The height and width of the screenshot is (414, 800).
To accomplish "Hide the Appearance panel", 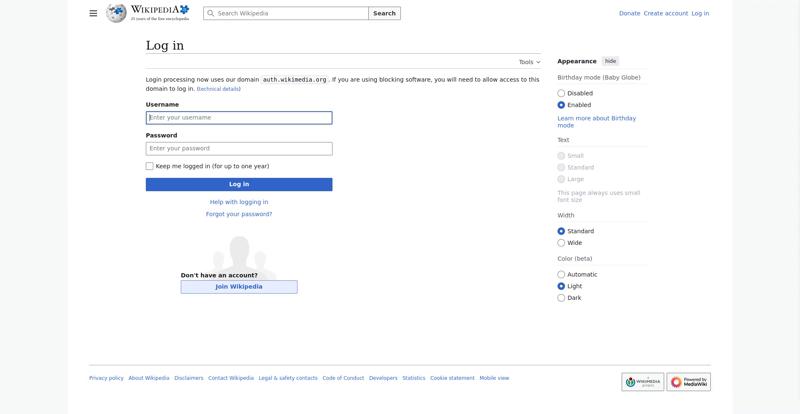I will (x=610, y=61).
